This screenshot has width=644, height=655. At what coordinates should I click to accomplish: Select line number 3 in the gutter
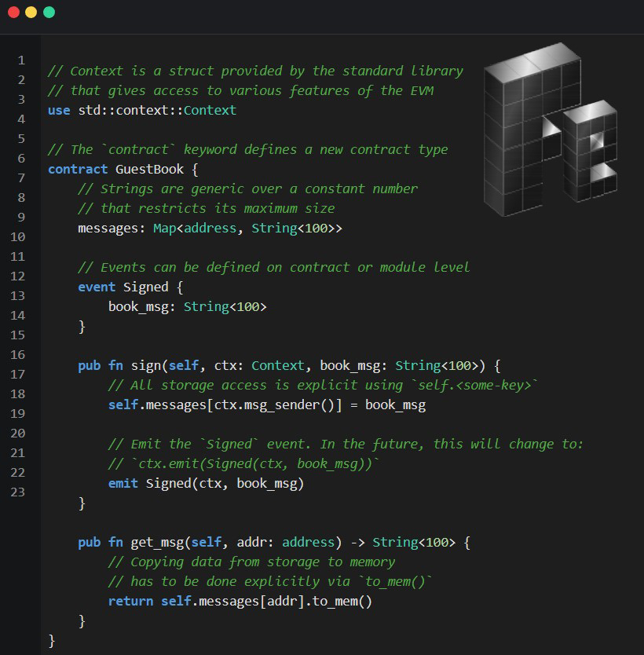21,100
